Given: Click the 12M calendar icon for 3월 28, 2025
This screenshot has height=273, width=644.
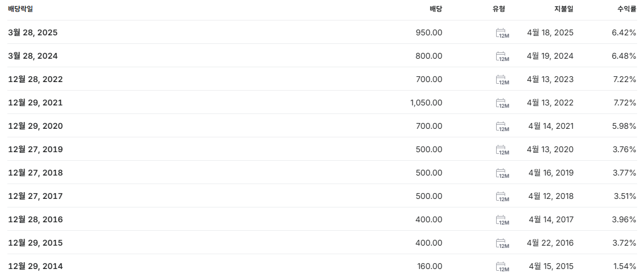Looking at the screenshot, I should tap(502, 33).
